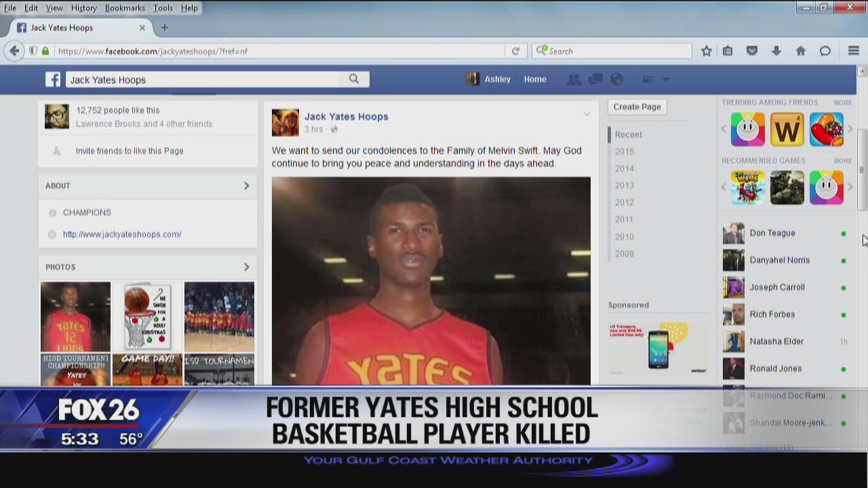Select 2013 in the timeline list
Image resolution: width=868 pixels, height=488 pixels.
[625, 185]
